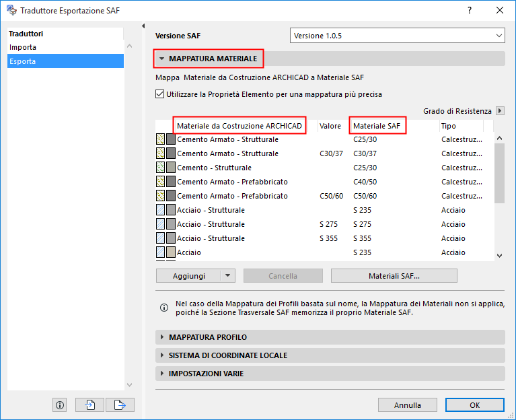This screenshot has width=516, height=420.
Task: Close the Traduttore Esportazione SAF dialog
Action: (500, 10)
